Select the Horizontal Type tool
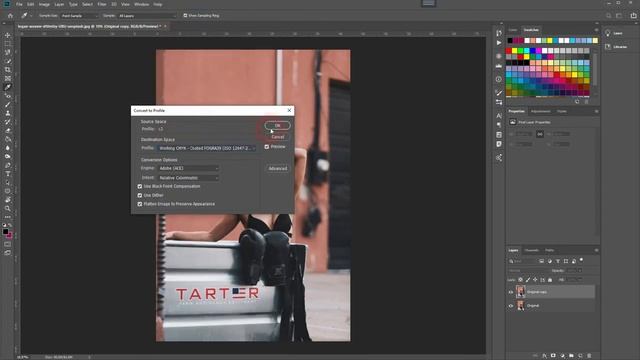Viewport: 640px width, 360px height. coord(7,174)
